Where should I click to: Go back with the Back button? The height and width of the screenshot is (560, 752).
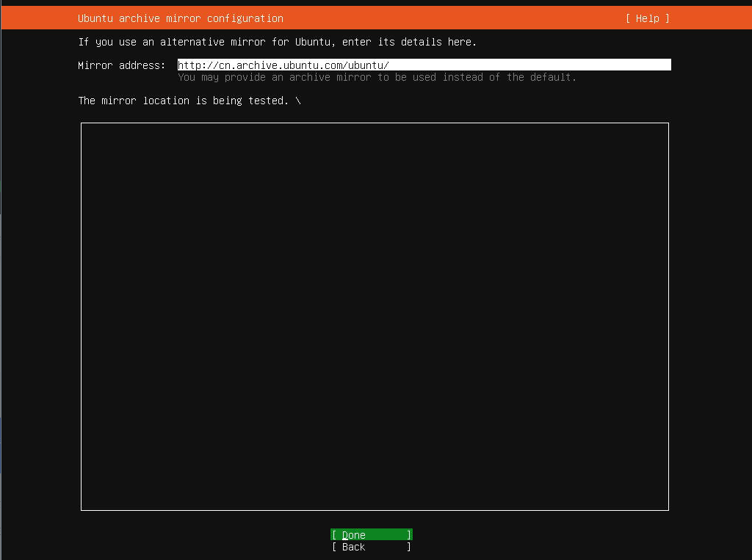point(371,547)
